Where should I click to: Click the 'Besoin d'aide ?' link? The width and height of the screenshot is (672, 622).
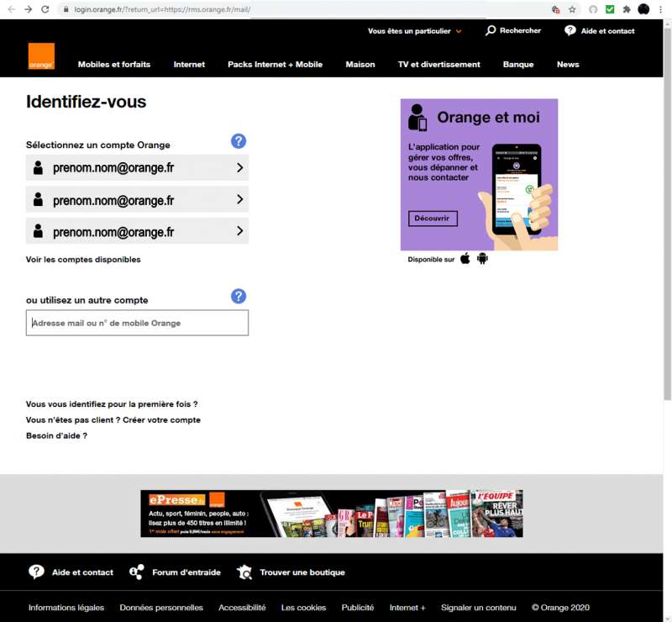[56, 436]
